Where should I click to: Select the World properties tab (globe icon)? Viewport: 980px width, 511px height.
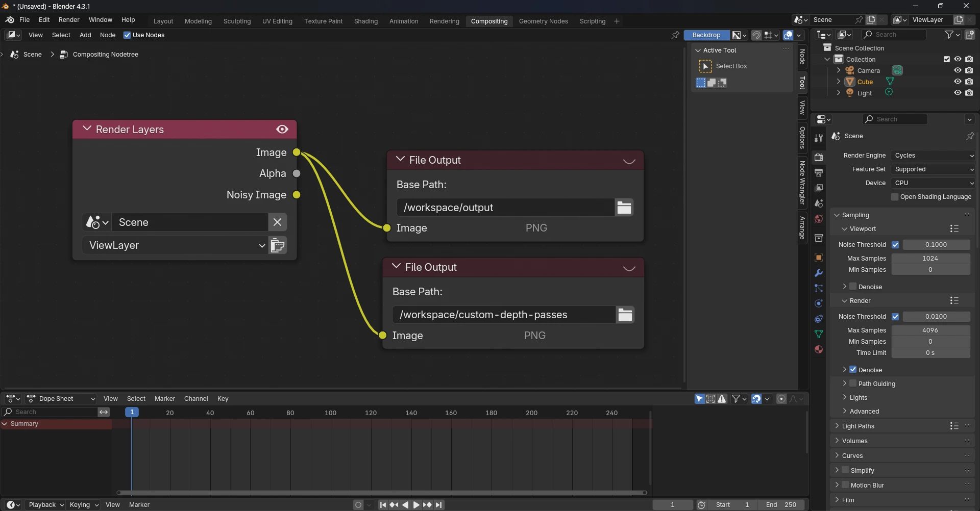tap(819, 219)
